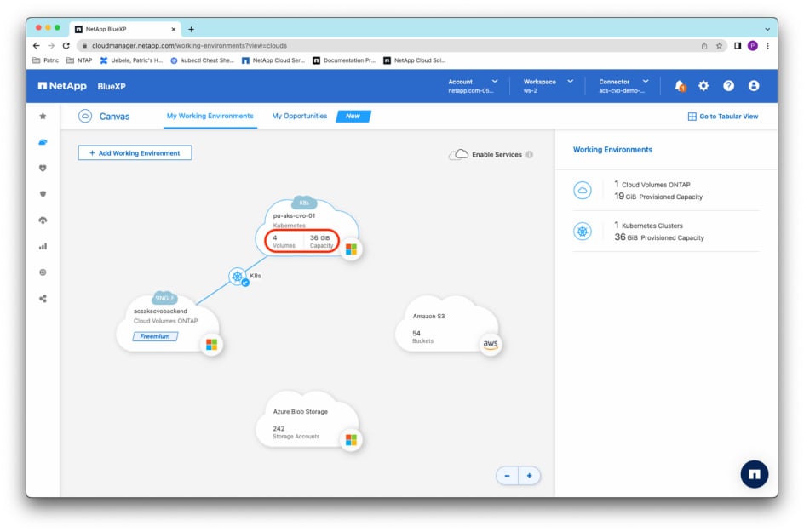This screenshot has height=532, width=804.
Task: Open the extensions nodes sidebar icon
Action: click(x=43, y=298)
